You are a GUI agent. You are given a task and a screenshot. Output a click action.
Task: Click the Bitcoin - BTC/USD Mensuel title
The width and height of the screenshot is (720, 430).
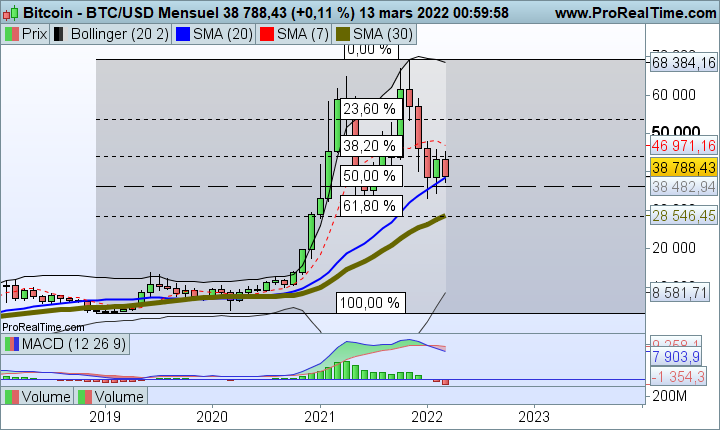pos(121,13)
